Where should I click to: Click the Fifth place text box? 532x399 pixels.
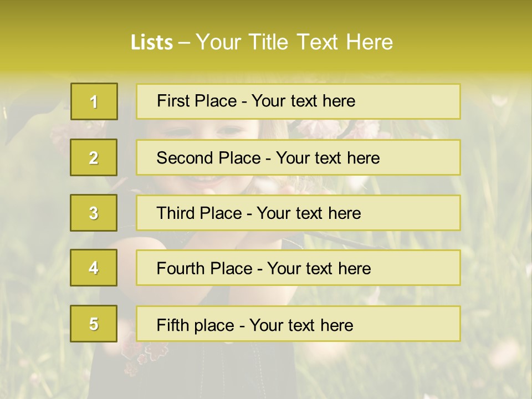pyautogui.click(x=298, y=324)
